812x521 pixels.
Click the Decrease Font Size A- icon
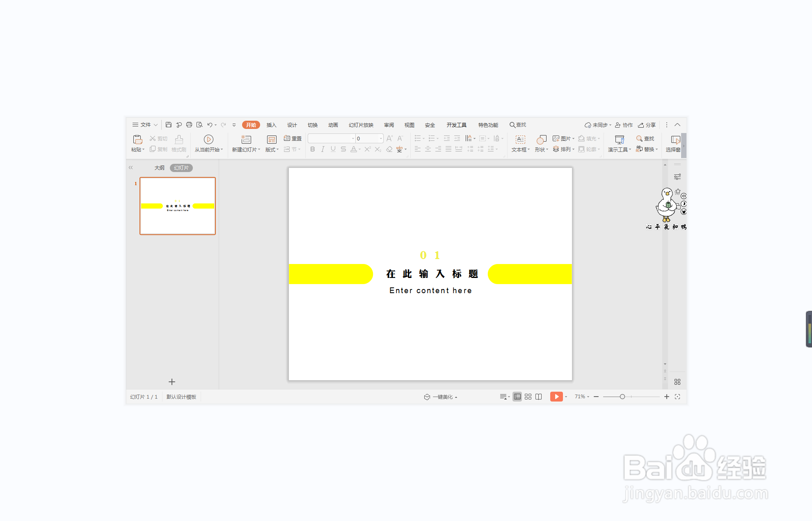tap(400, 139)
